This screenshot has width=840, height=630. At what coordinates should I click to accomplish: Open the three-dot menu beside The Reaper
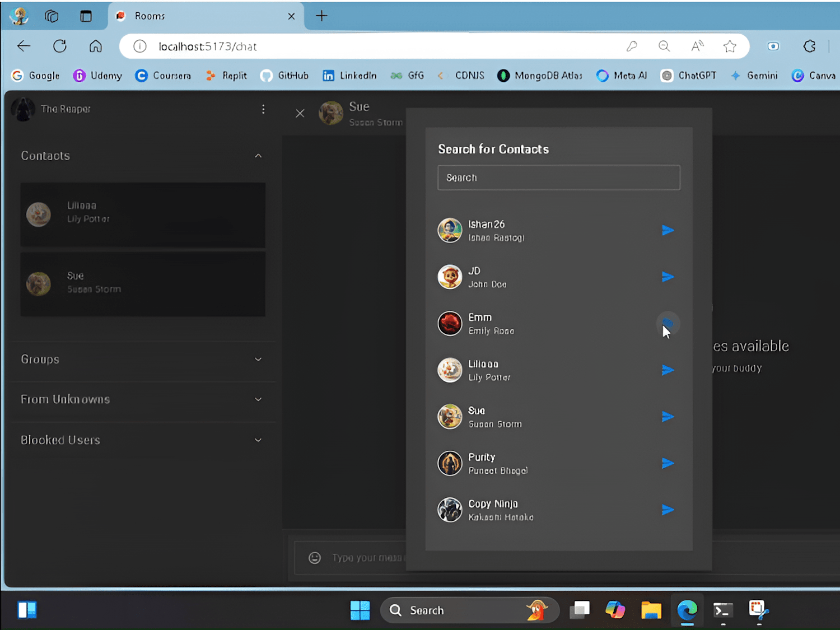(x=263, y=109)
